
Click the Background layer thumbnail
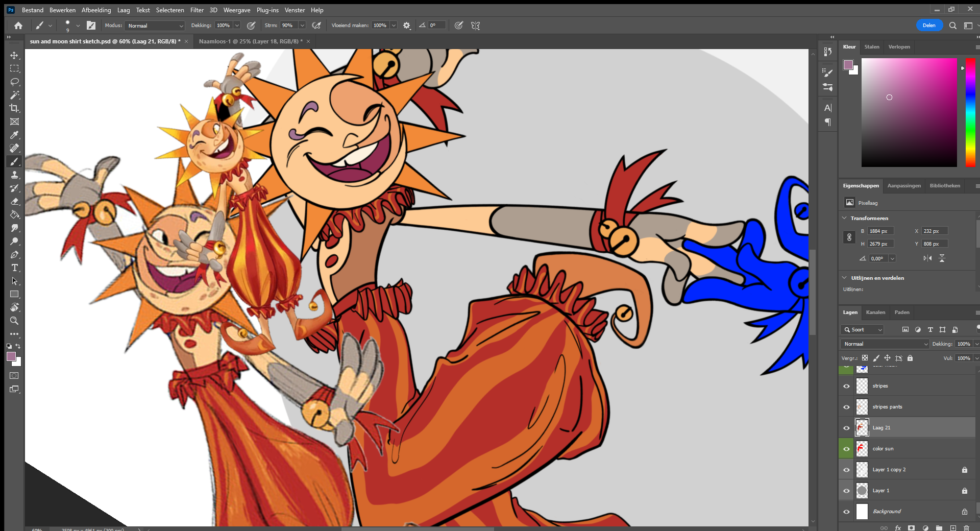click(862, 512)
